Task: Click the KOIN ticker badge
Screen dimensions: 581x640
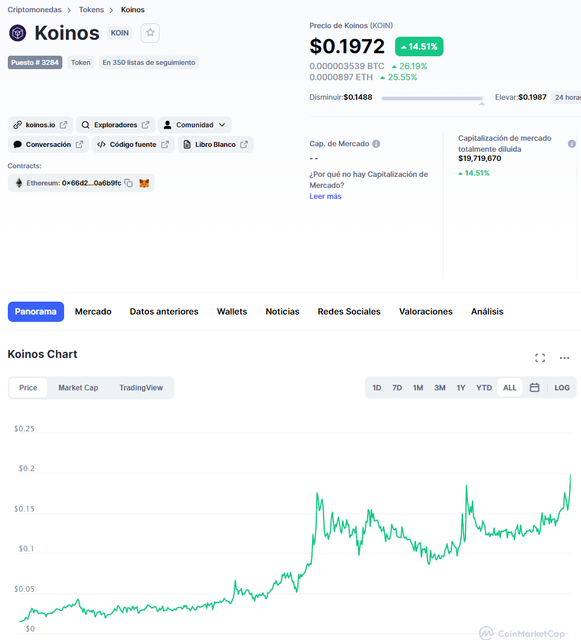Action: click(x=120, y=33)
